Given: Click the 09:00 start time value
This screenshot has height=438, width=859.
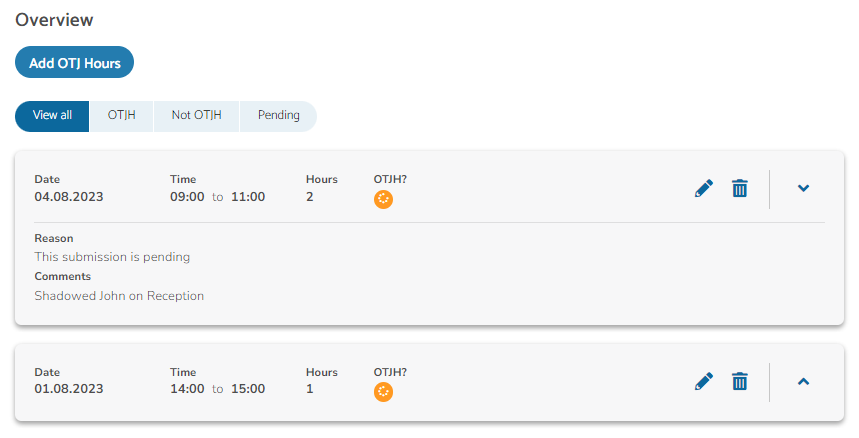Looking at the screenshot, I should pyautogui.click(x=187, y=197).
